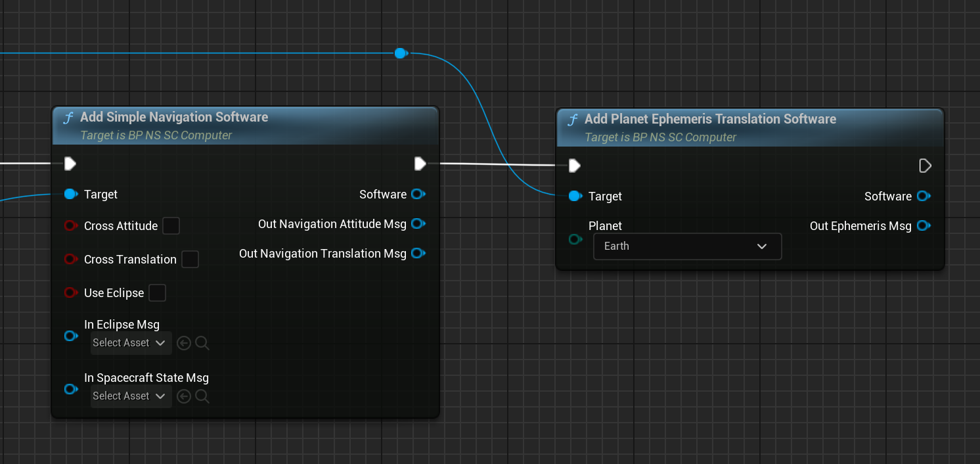
Task: Click the Use Eclipse input pin
Action: 70,293
